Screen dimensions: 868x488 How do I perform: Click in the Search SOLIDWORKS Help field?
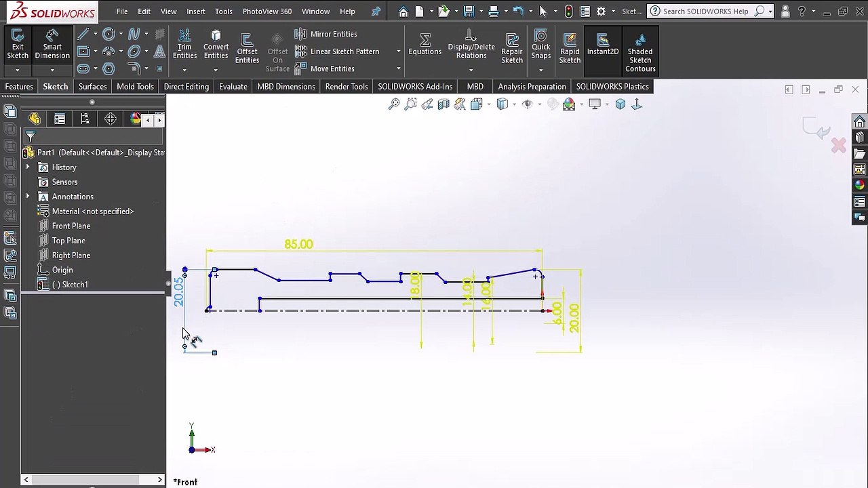point(705,12)
